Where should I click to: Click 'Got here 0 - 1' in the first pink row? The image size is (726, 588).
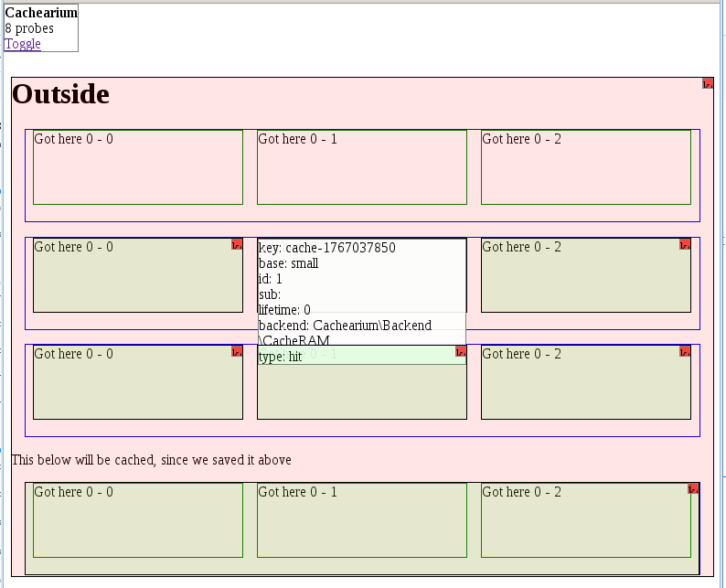coord(297,139)
